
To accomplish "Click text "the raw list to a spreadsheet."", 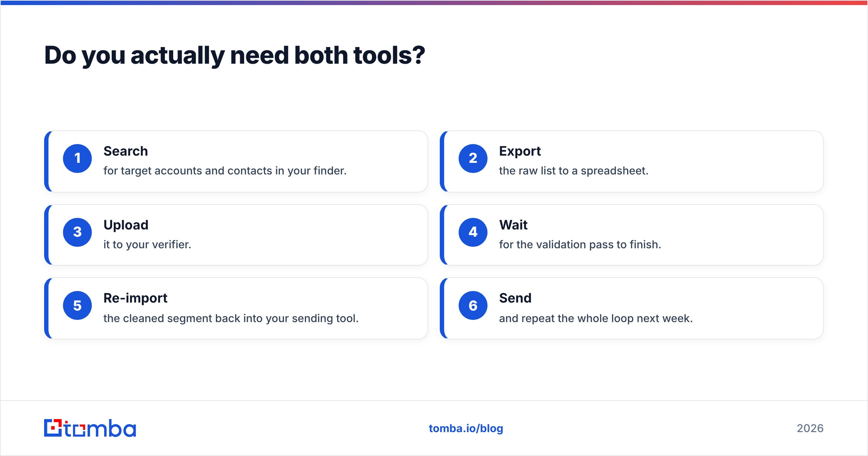I will (574, 171).
